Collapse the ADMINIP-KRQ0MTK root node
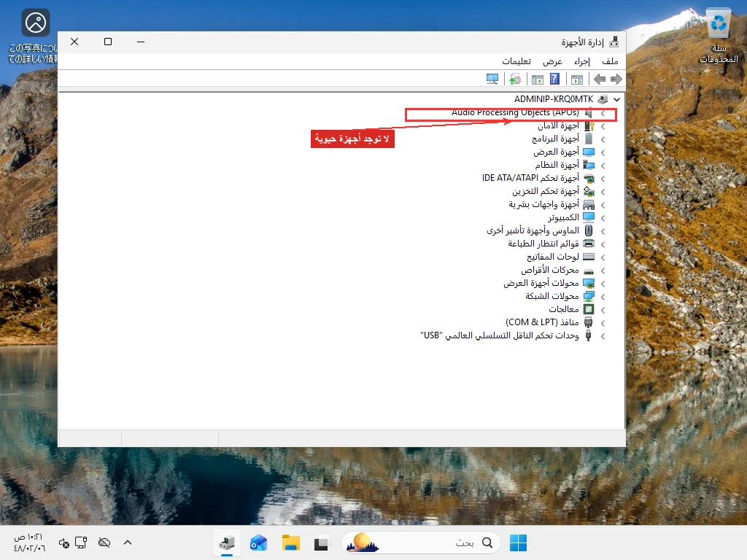747x560 pixels. [x=617, y=99]
